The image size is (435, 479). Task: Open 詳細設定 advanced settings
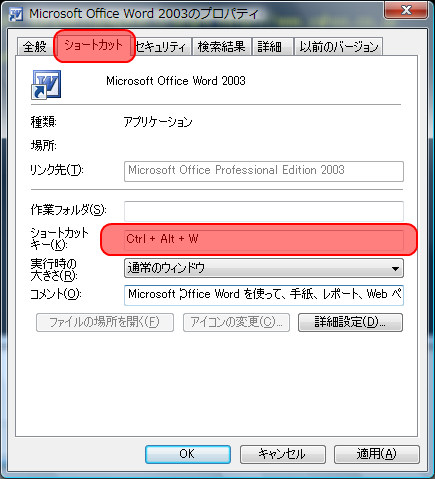[350, 322]
